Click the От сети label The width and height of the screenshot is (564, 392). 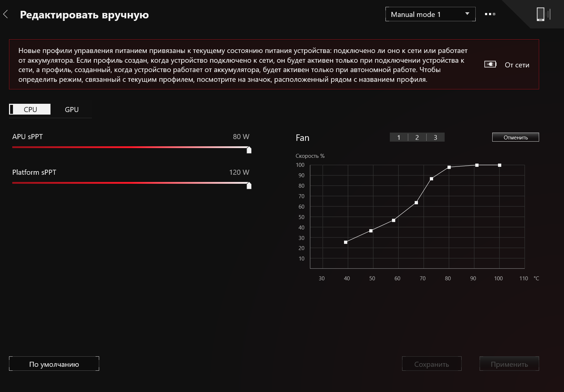click(x=517, y=65)
